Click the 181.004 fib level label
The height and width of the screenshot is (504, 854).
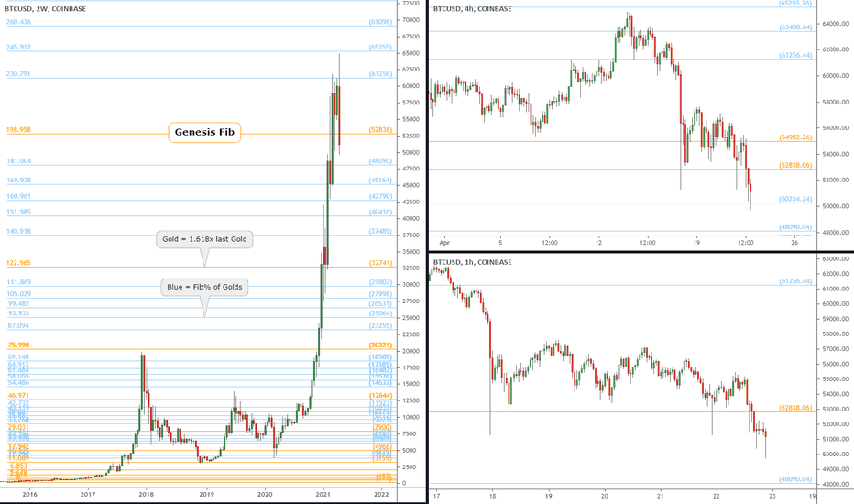click(x=18, y=160)
